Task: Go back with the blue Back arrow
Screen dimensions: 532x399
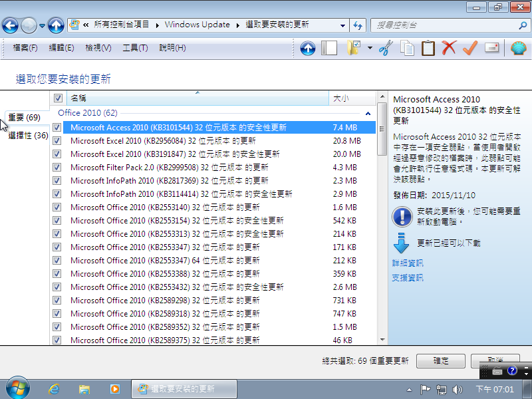Action: (10, 25)
